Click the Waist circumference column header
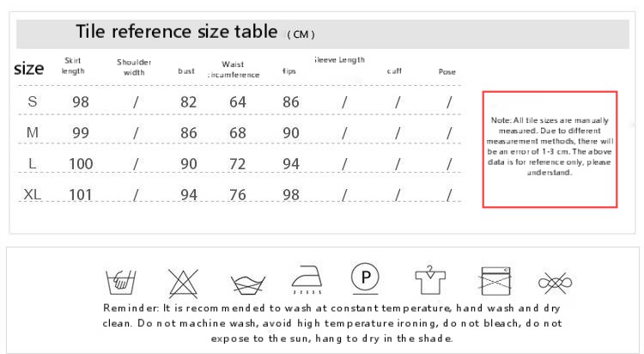Screen dimensions: 644x354 (x=233, y=69)
